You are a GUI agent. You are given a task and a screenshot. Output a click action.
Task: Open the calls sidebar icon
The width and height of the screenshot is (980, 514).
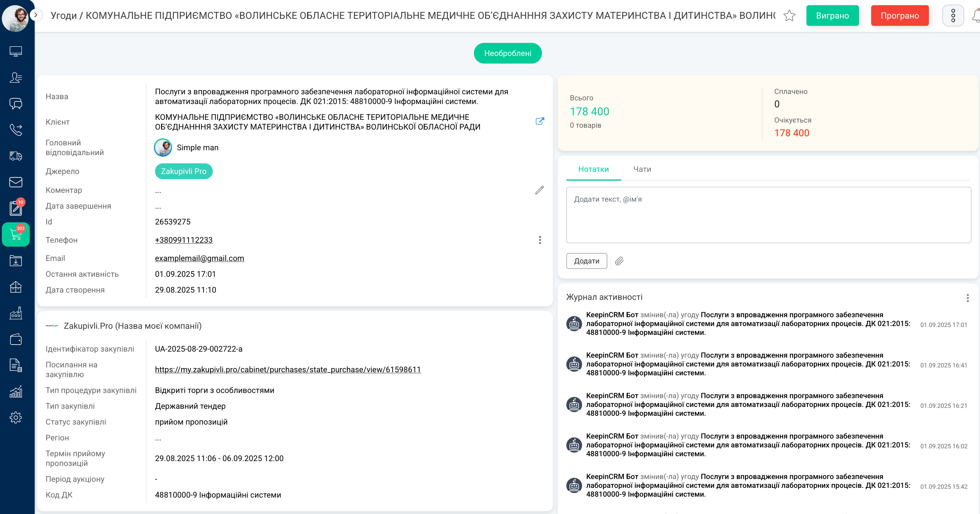(16, 130)
